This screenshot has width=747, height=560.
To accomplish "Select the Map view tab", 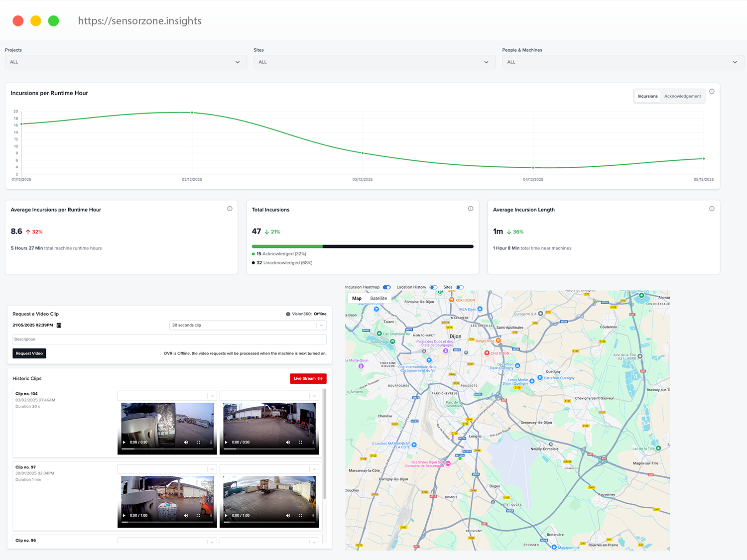I will (357, 298).
